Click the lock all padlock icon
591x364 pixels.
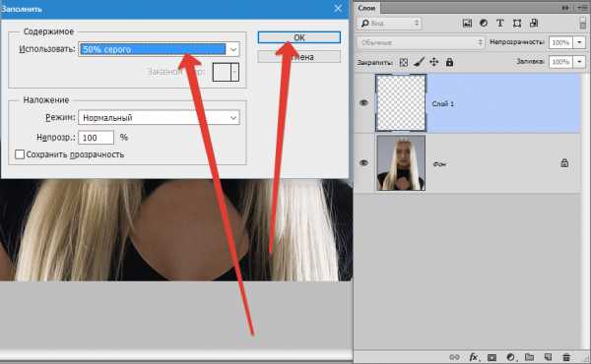449,62
